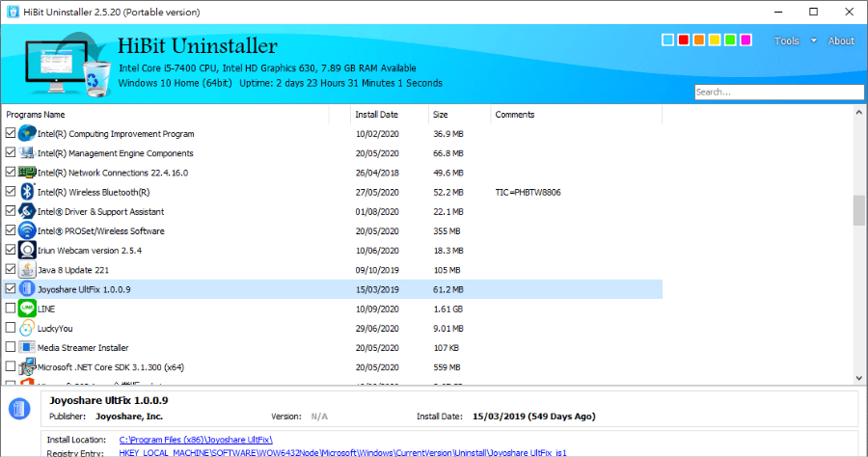
Task: Select Iriun Webcam version 2.5.4 name
Action: [x=90, y=251]
